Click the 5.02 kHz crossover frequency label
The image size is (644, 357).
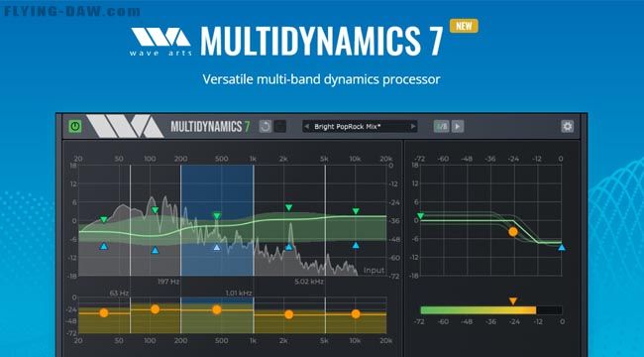click(309, 282)
